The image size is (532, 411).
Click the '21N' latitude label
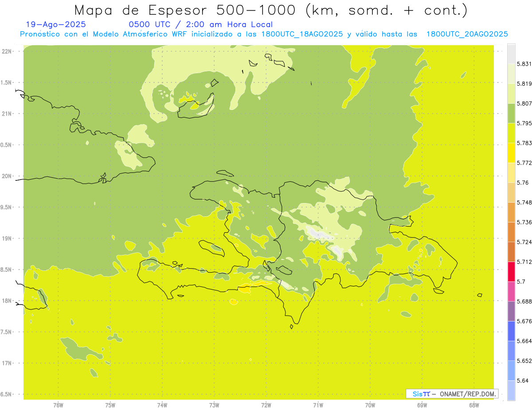[x=8, y=114]
